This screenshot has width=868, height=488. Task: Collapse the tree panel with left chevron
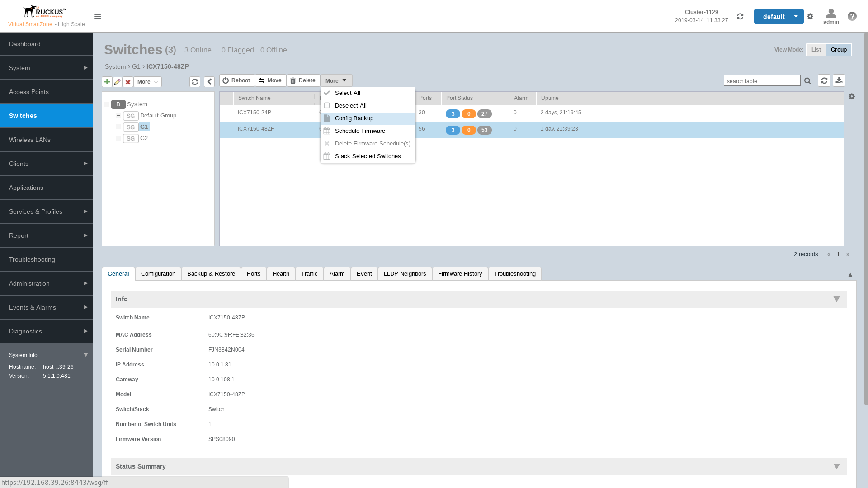click(209, 82)
